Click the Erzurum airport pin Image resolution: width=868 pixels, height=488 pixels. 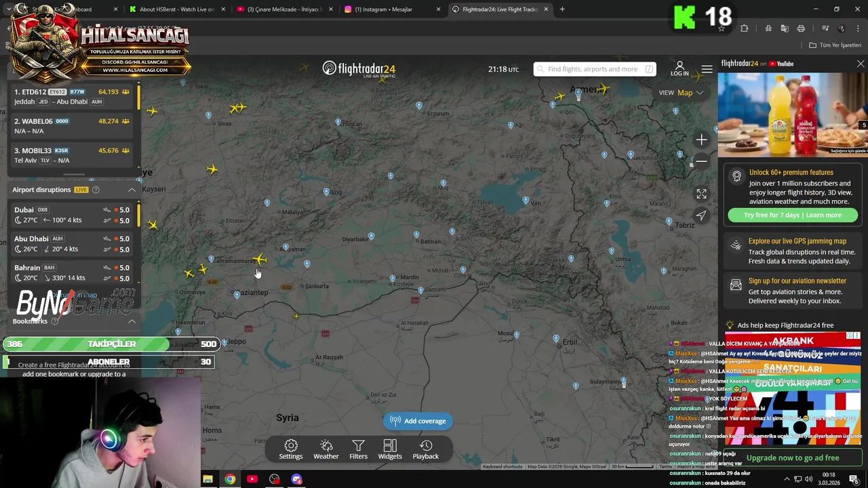click(419, 106)
